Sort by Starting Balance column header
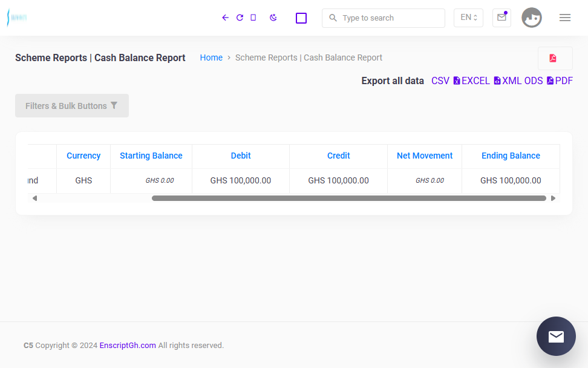588x368 pixels. (151, 156)
